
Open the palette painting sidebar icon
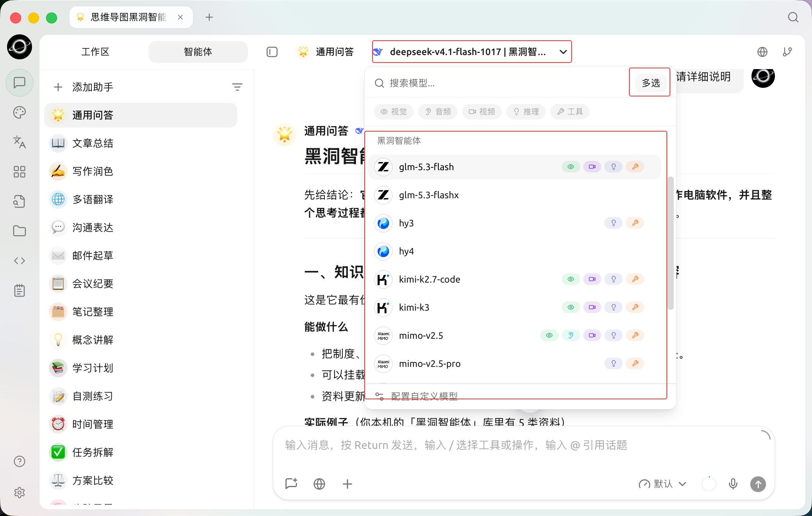click(x=20, y=112)
